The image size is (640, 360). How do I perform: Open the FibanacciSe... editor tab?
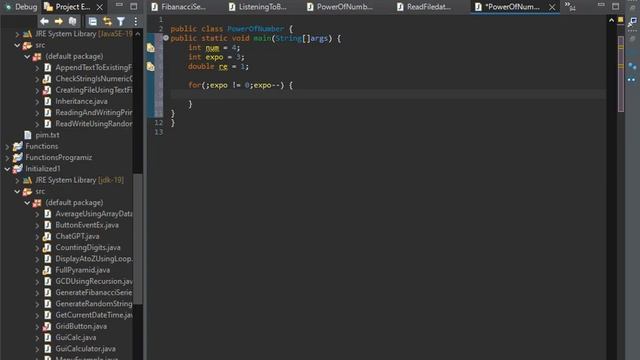pos(178,7)
